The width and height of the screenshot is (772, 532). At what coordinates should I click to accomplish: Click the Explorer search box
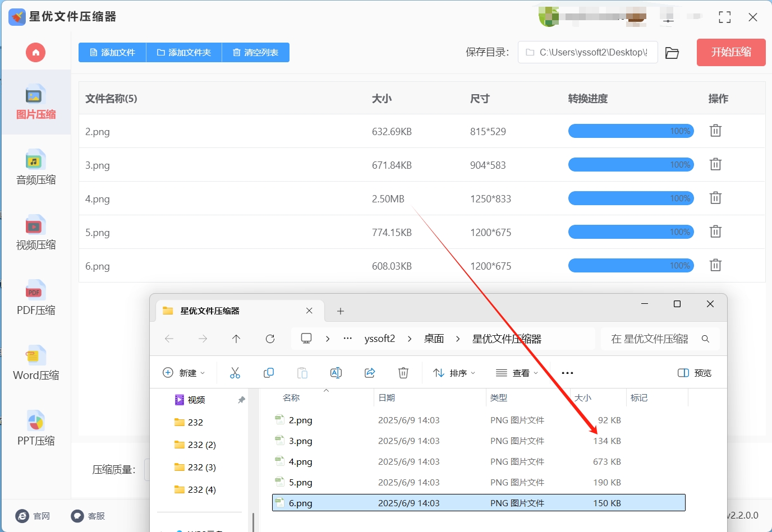point(660,339)
